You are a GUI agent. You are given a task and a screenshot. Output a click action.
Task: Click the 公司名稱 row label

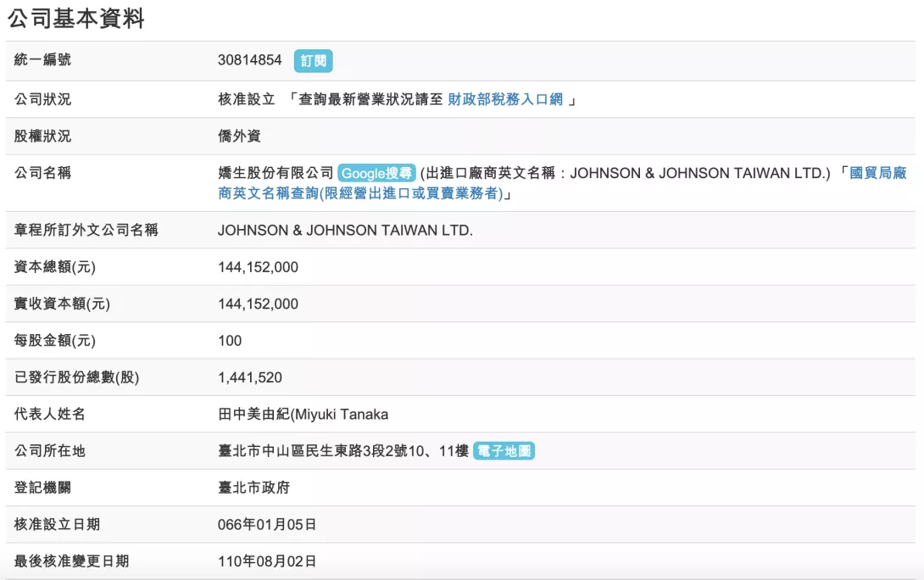coord(42,173)
